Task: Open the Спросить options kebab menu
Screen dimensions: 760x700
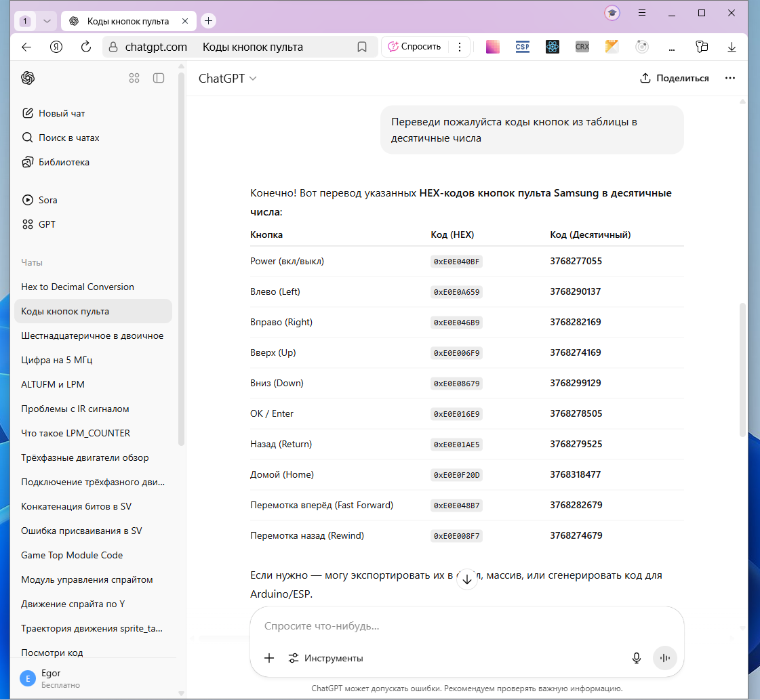Action: point(460,47)
